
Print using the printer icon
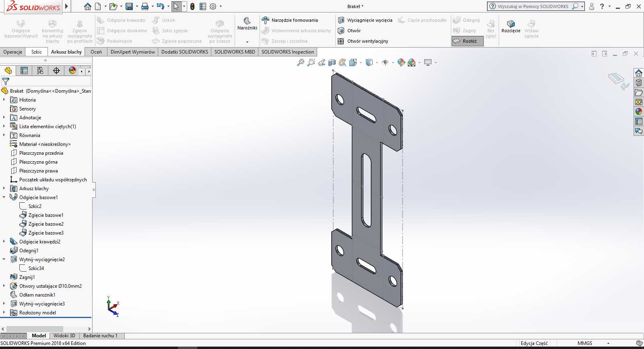tap(145, 6)
